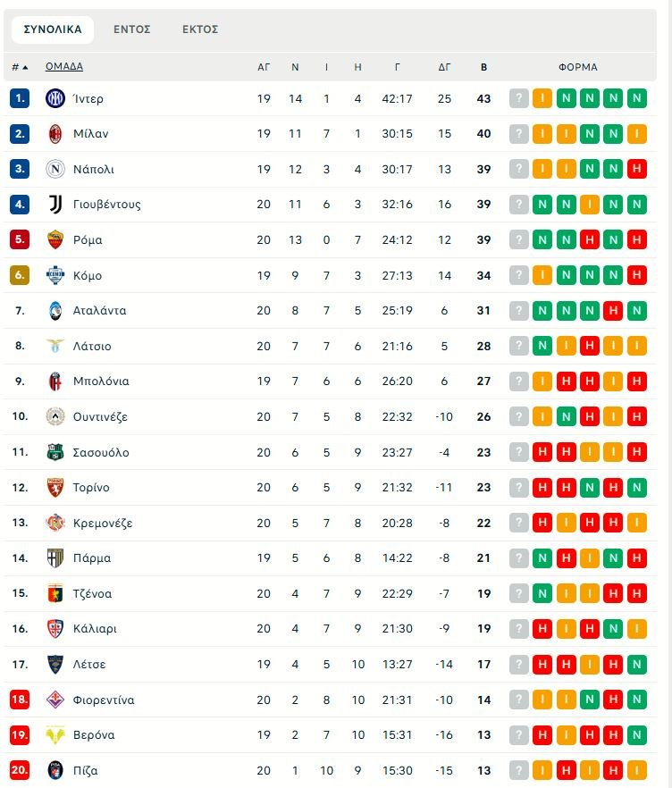
Task: Click Milan's first orange Ι form box
Action: 542,134
